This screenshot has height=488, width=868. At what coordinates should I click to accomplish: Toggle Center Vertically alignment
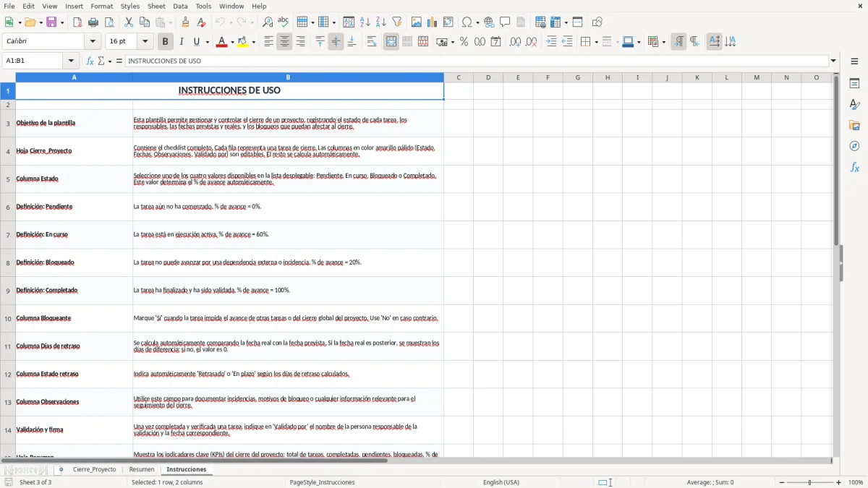336,42
